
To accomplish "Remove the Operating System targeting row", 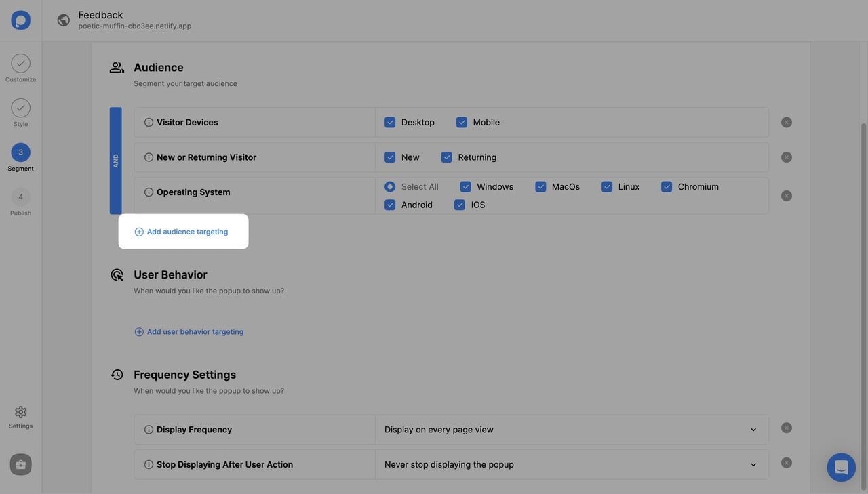I will [x=786, y=196].
